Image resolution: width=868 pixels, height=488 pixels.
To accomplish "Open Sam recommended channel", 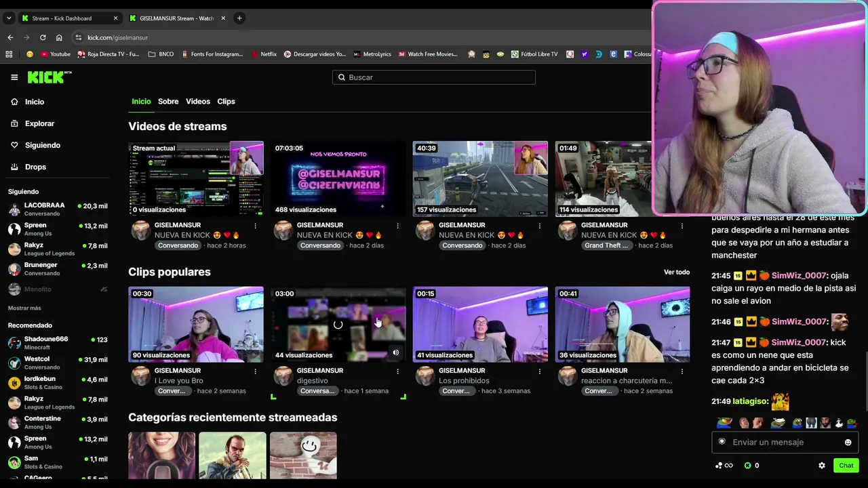I will [x=58, y=462].
